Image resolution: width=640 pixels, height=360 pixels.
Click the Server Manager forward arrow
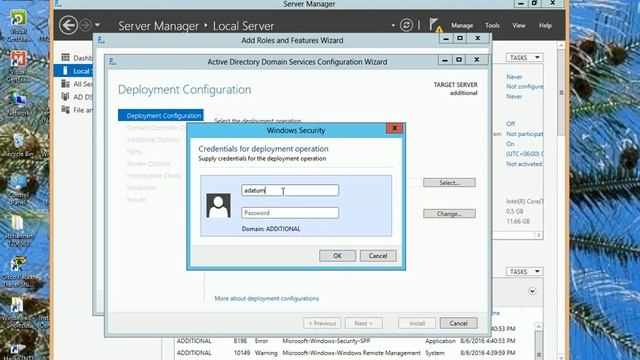[85, 25]
